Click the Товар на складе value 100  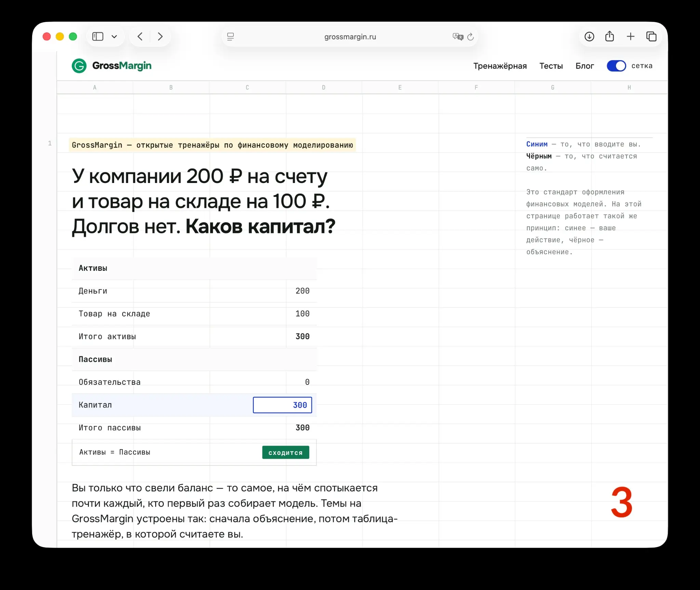(302, 314)
